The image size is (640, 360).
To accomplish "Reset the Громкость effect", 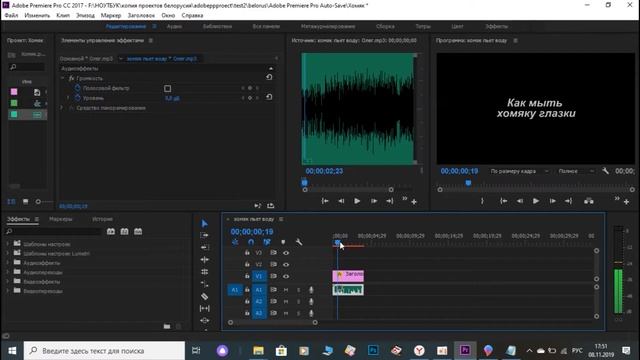I will click(269, 77).
